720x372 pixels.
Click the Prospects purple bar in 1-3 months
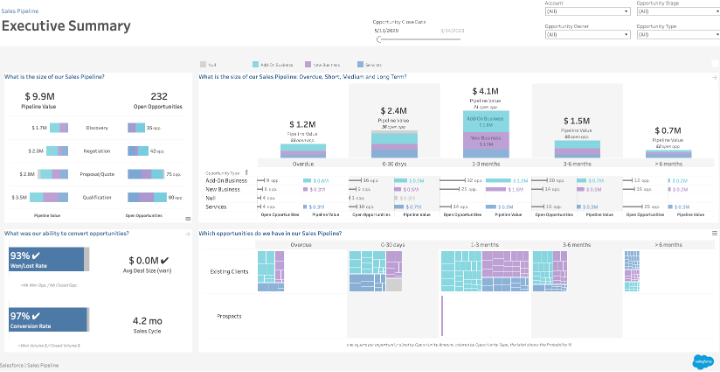[442, 316]
